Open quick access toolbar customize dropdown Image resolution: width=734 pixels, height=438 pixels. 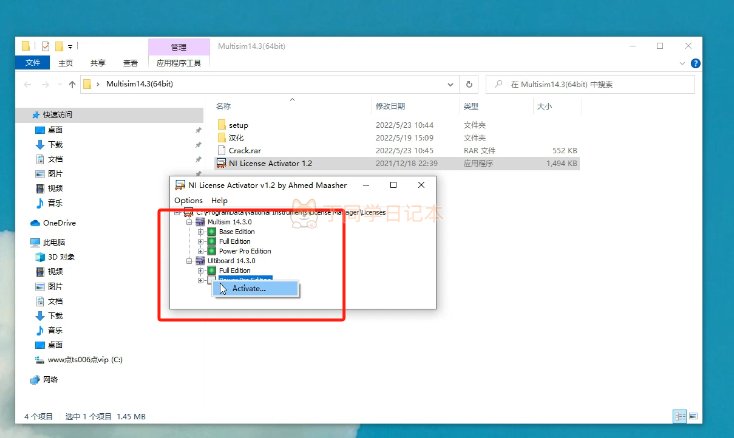(x=70, y=46)
